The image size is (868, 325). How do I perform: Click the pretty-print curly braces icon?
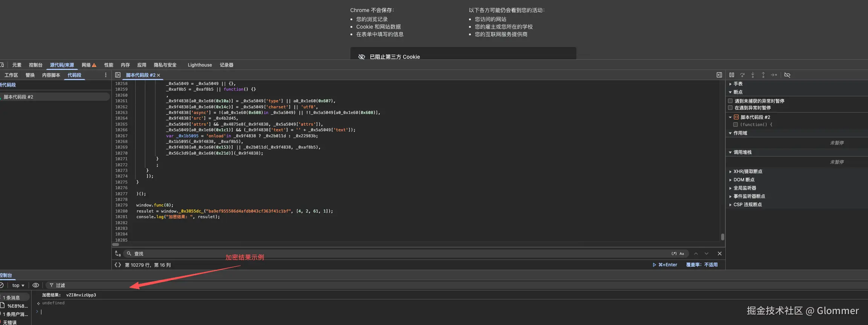[x=118, y=265]
